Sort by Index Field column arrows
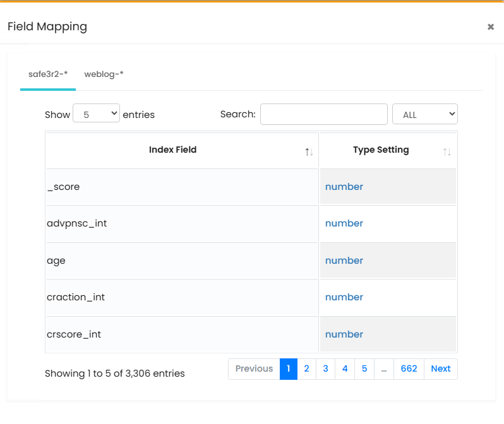 pyautogui.click(x=309, y=152)
